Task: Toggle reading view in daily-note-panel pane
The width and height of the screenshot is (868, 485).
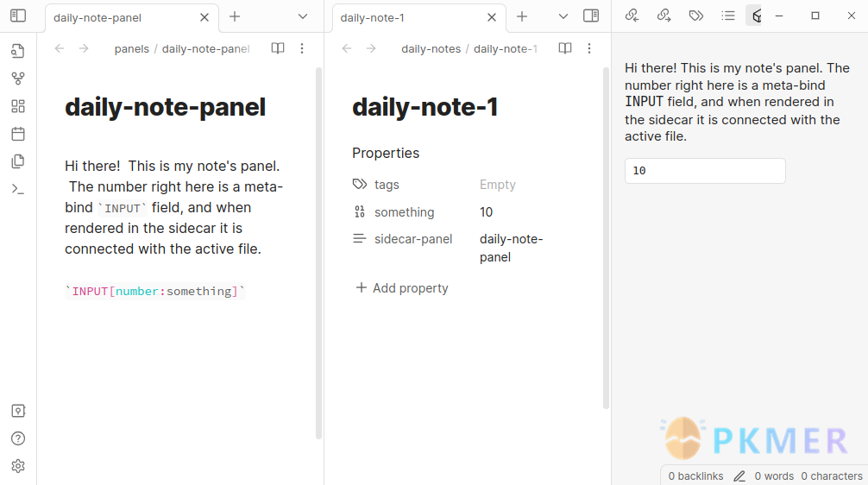Action: tap(278, 48)
